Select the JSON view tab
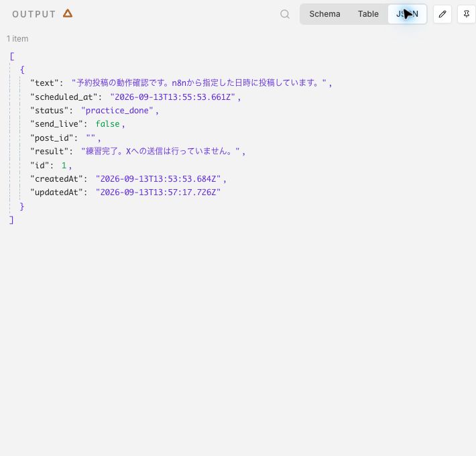Screen dimensions: 476x456 tap(407, 14)
